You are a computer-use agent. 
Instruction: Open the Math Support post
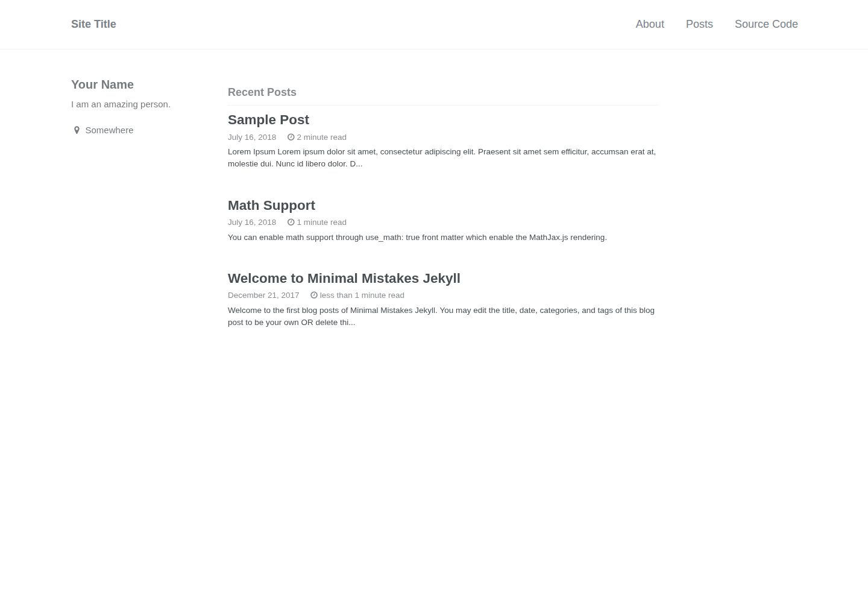point(271,206)
